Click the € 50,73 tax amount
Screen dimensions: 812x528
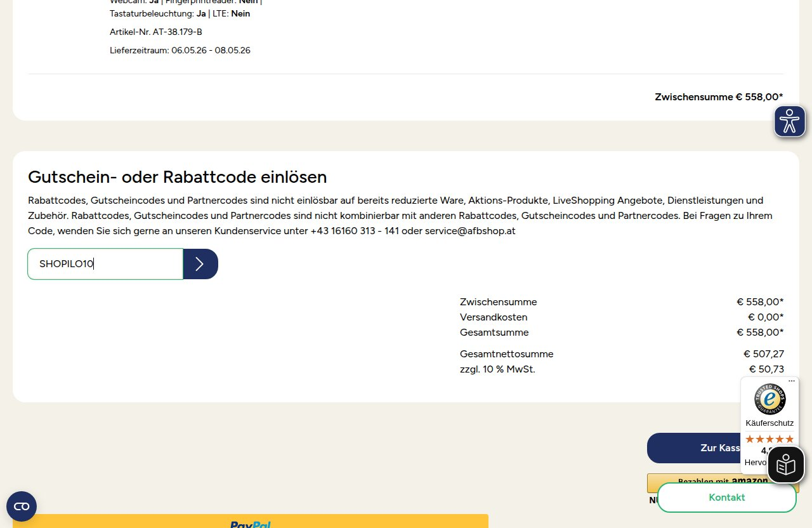pyautogui.click(x=766, y=369)
